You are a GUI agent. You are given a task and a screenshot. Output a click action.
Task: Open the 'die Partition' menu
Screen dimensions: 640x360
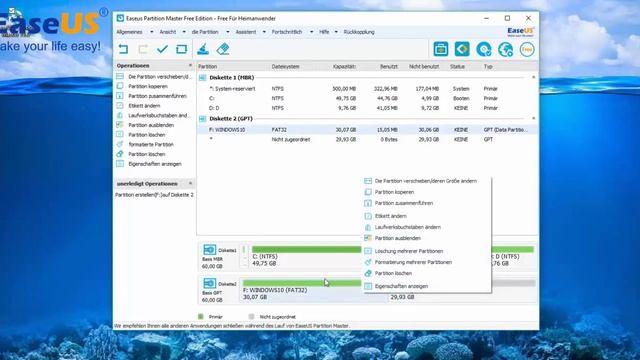point(205,32)
